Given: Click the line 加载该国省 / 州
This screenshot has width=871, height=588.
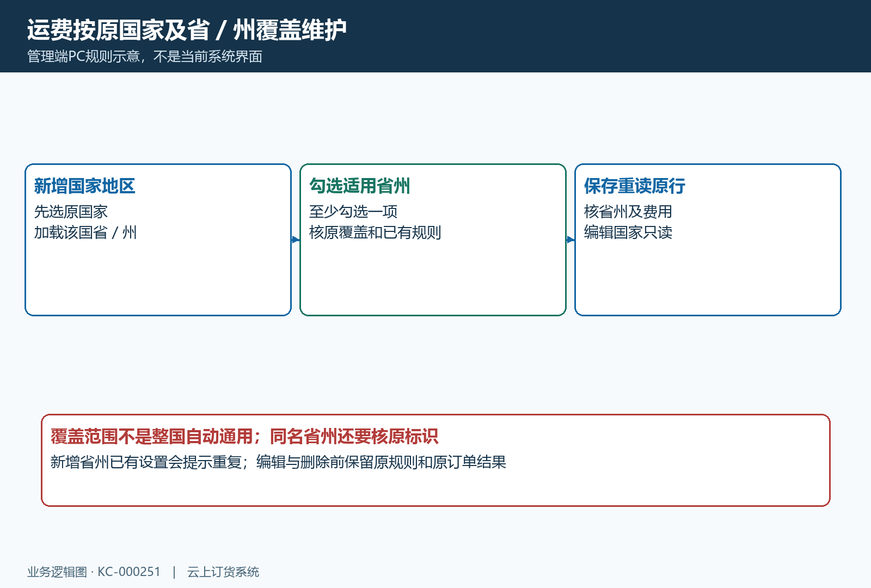Looking at the screenshot, I should pyautogui.click(x=85, y=232).
